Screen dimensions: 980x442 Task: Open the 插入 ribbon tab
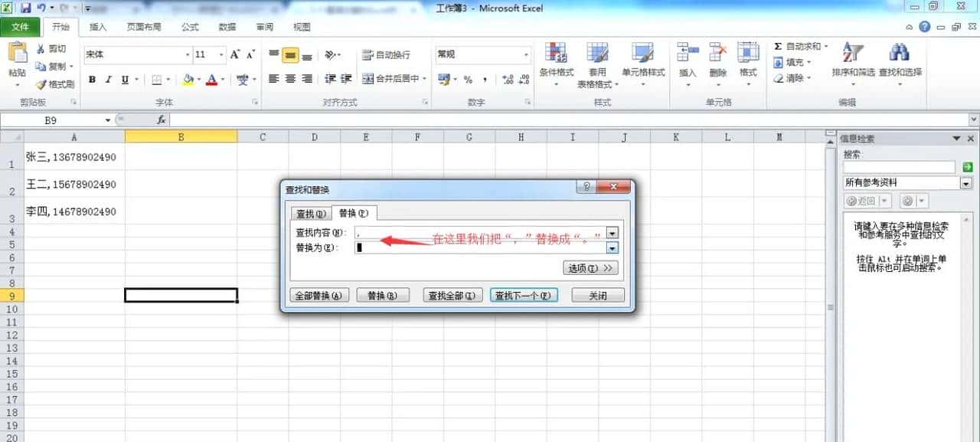pos(98,27)
